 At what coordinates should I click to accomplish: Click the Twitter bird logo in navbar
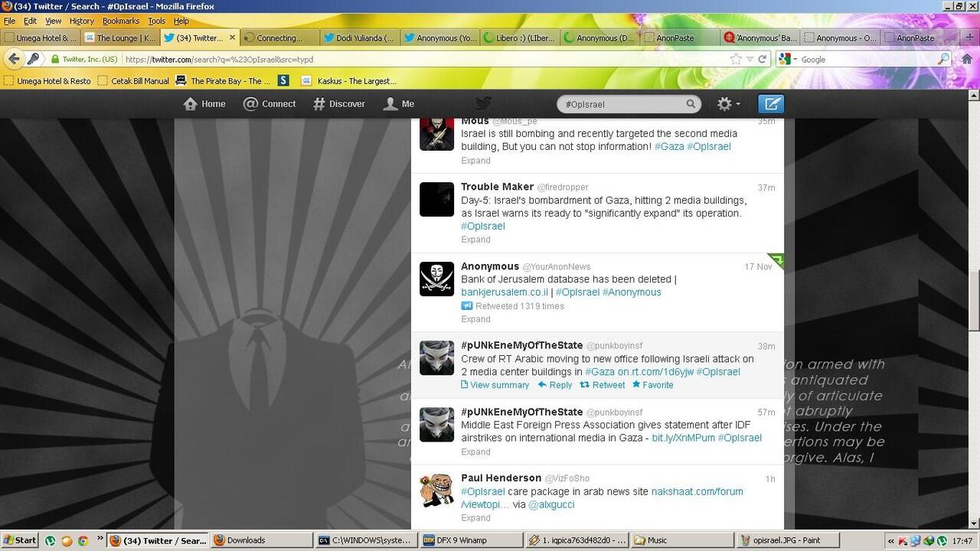(483, 104)
